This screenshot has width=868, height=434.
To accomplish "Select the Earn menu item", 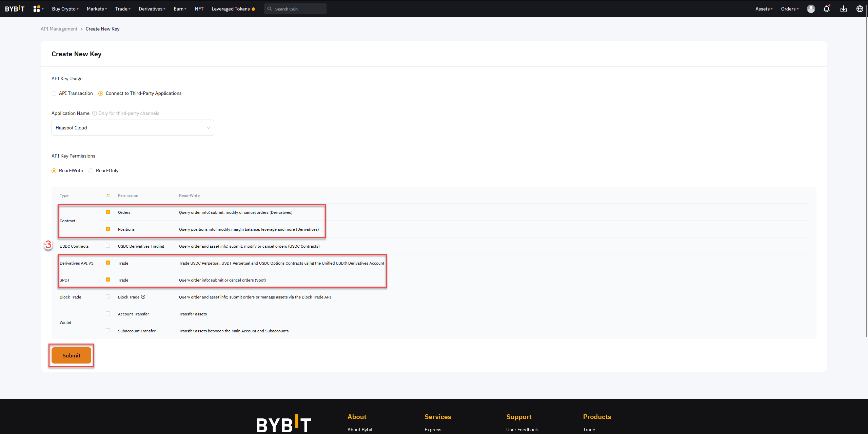I will point(179,8).
